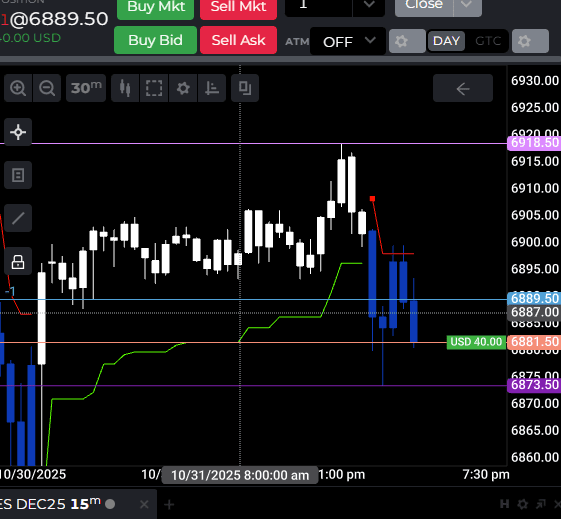Open the indicators bar-chart icon
The width and height of the screenshot is (561, 519).
coord(212,88)
